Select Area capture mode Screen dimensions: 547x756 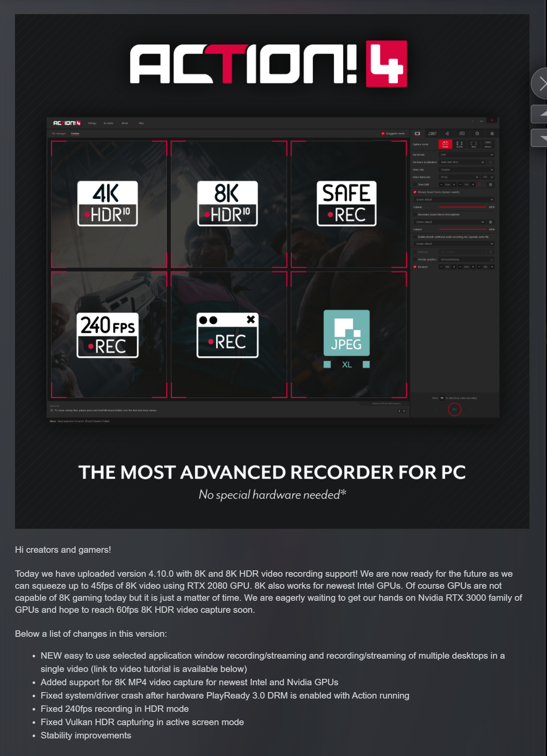(x=474, y=144)
